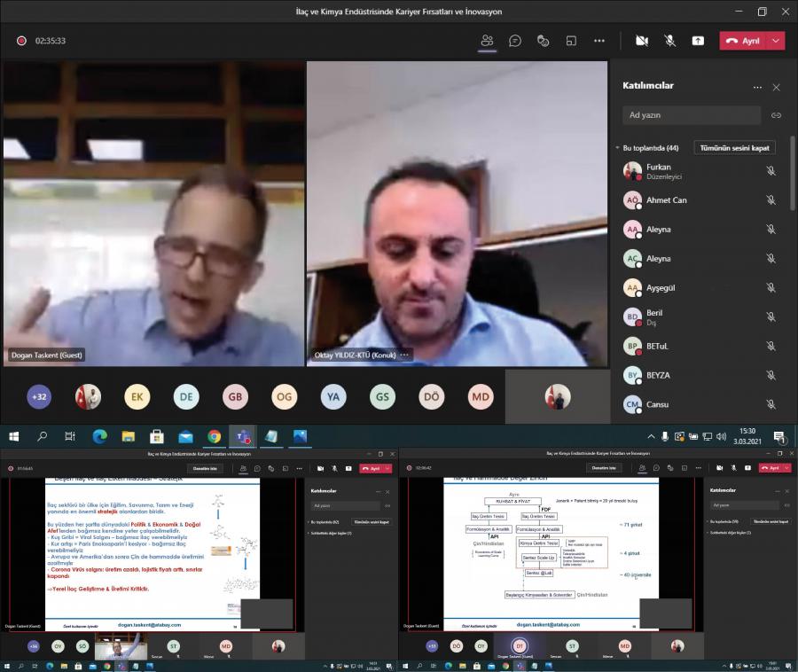Screen dimensions: 798x672
Task: Click the share content icon
Action: (x=698, y=41)
